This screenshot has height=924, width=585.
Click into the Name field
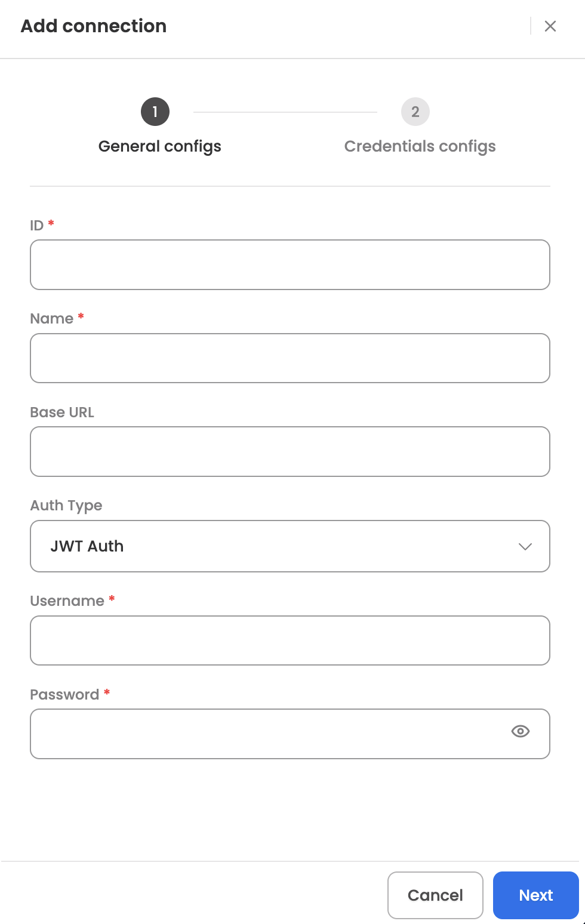290,358
